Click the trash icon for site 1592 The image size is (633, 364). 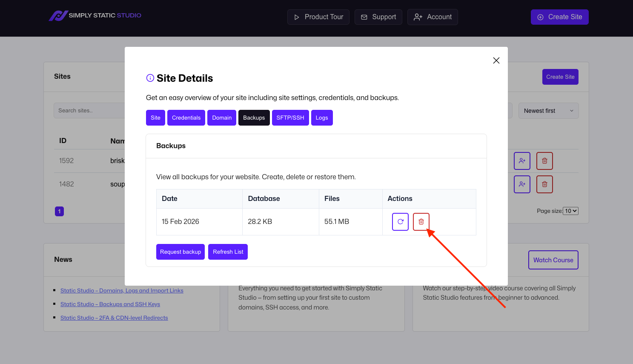[544, 161]
